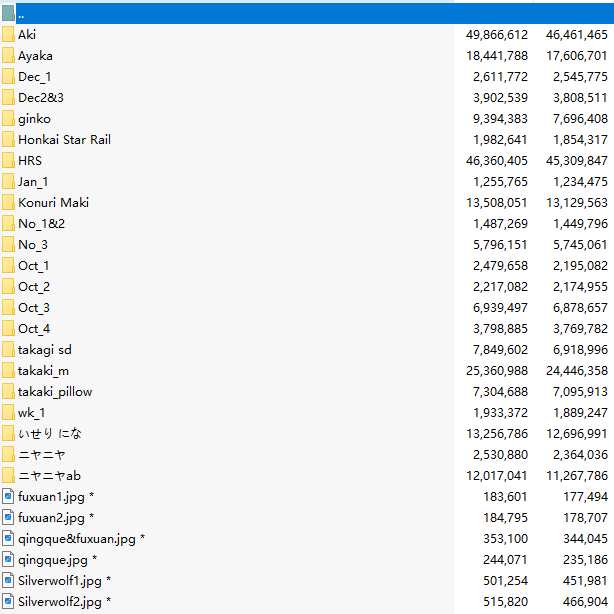Click the Silverwolf1.jpg image file icon
The width and height of the screenshot is (614, 614).
point(8,581)
